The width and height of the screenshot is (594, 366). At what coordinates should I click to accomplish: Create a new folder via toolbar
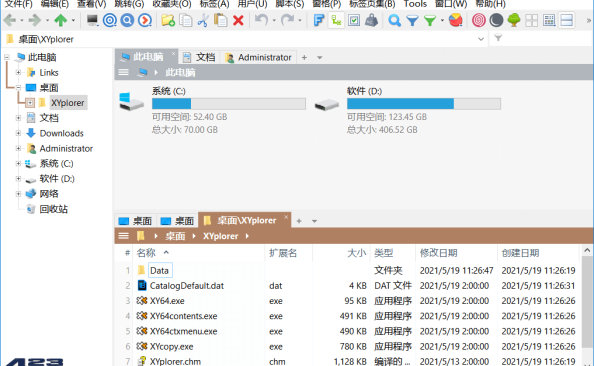[168, 20]
